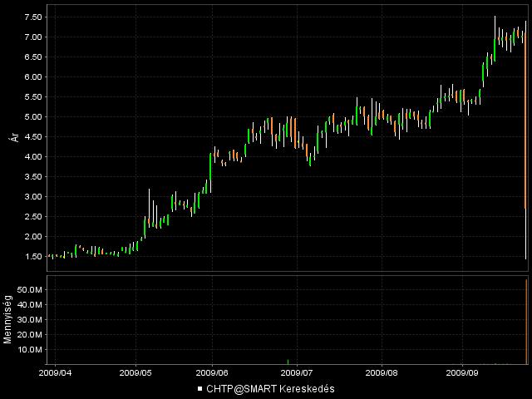Click the 50.0M volume axis label
The width and height of the screenshot is (532, 399).
[30, 290]
